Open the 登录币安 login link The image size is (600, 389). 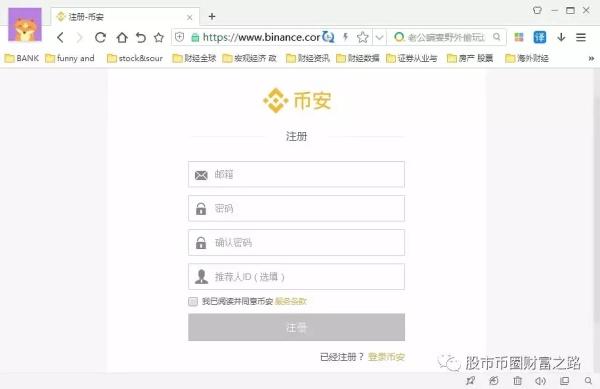(386, 357)
